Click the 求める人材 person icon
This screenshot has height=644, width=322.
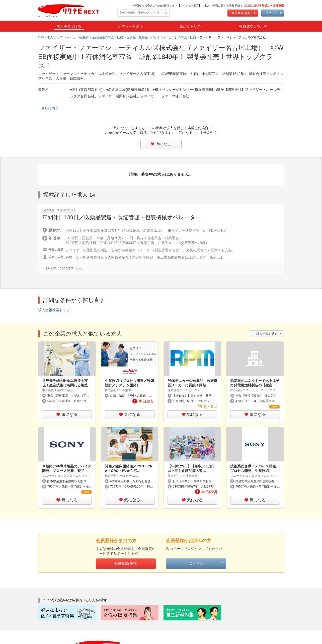[45, 257]
